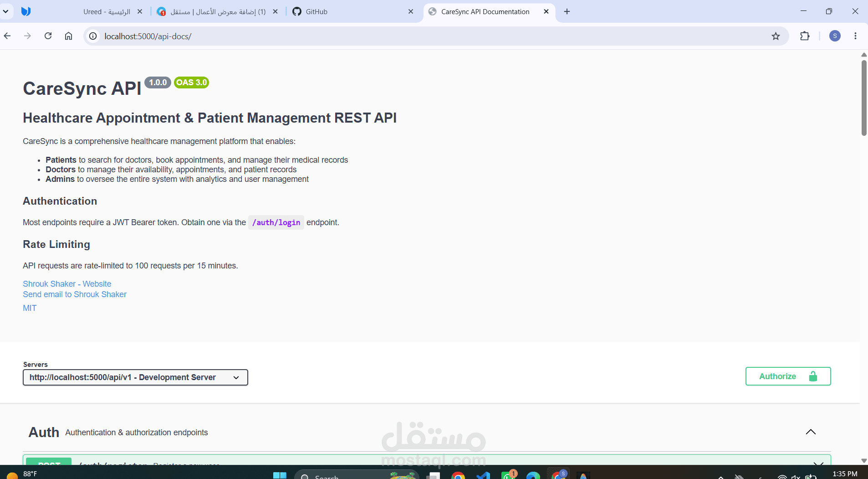
Task: Click the Authentication heading
Action: click(x=60, y=201)
